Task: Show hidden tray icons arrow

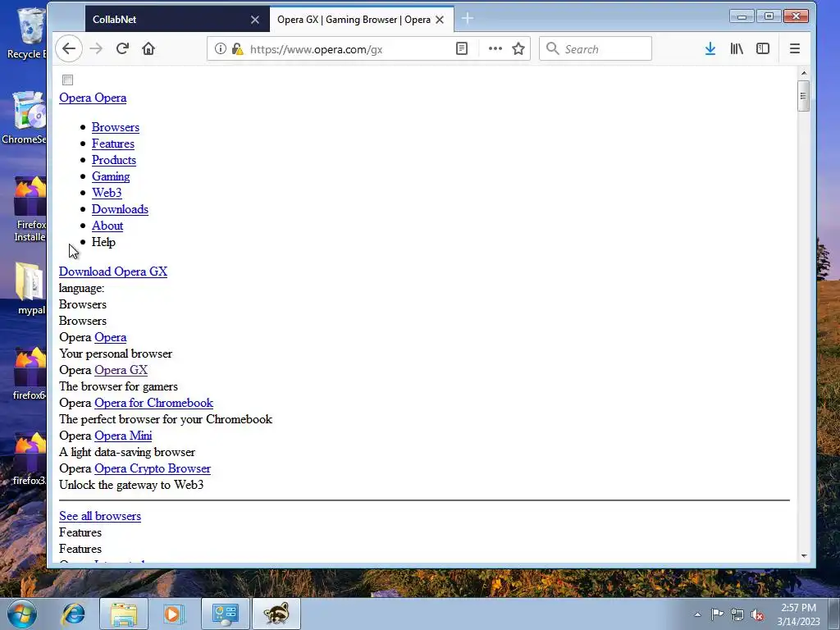Action: (697, 614)
